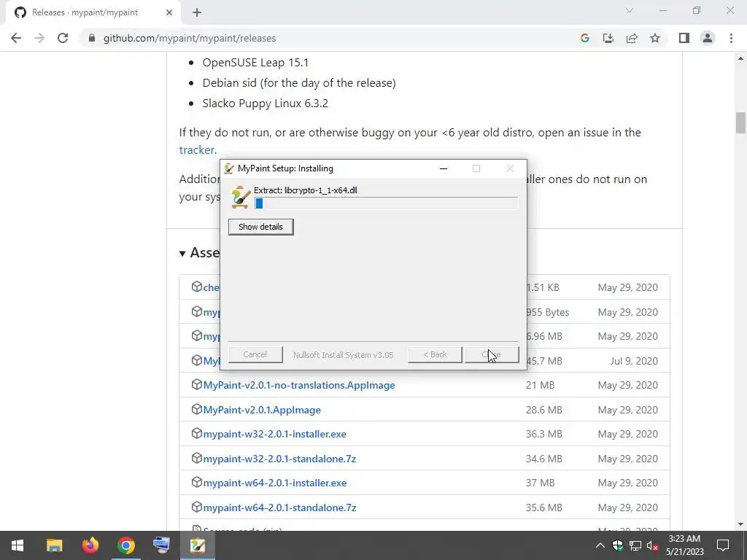Image resolution: width=747 pixels, height=560 pixels.
Task: Collapse the Assets section triangle
Action: 182,253
